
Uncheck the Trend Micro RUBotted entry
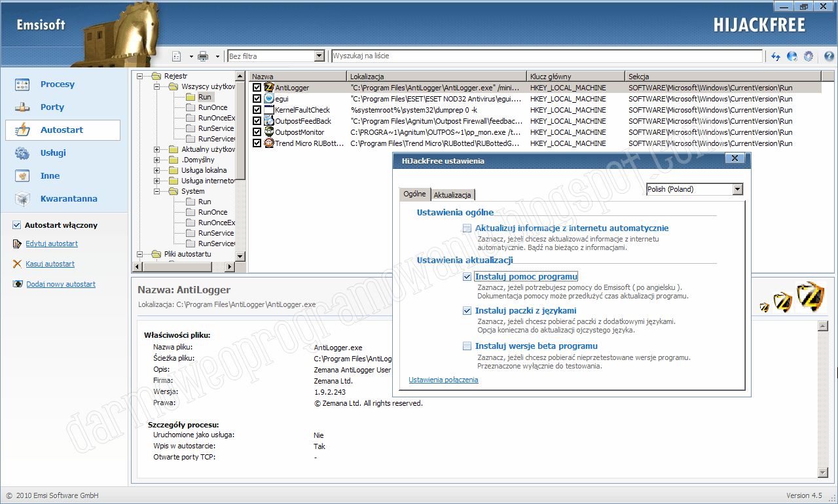(257, 143)
